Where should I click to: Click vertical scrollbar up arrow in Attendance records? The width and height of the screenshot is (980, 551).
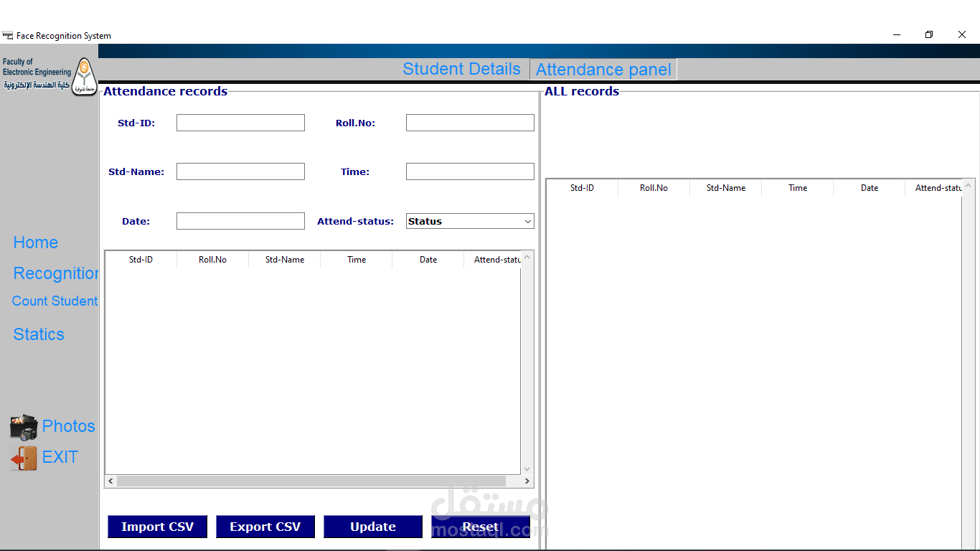(x=527, y=257)
